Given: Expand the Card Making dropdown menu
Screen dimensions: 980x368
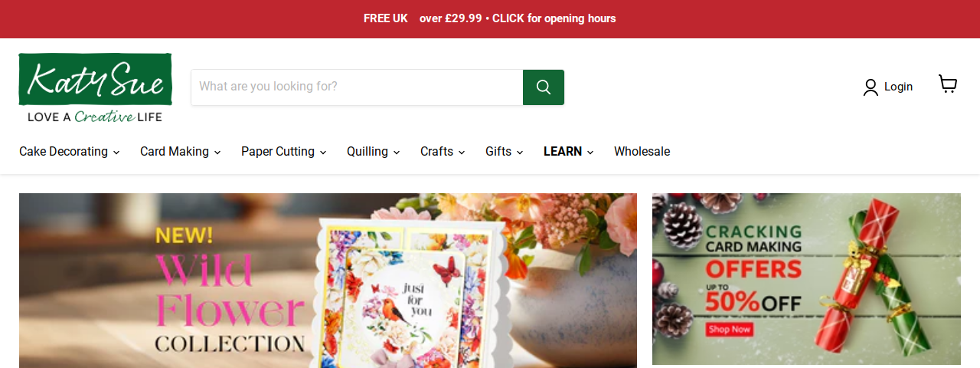Looking at the screenshot, I should [x=181, y=152].
